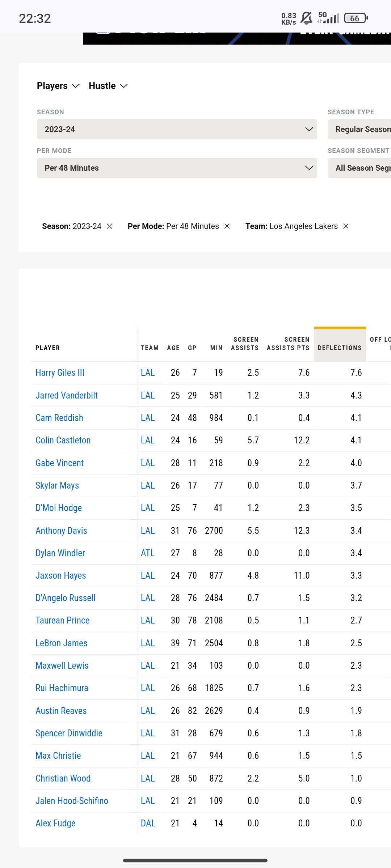
Task: Open Rui Hachimura player page
Action: pyautogui.click(x=62, y=688)
